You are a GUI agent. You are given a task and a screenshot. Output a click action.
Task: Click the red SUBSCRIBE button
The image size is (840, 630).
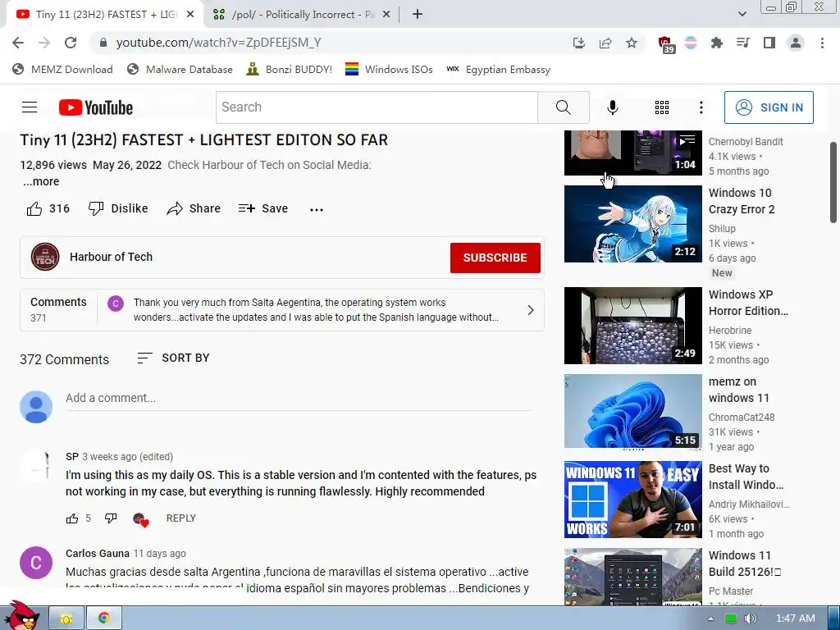tap(495, 258)
